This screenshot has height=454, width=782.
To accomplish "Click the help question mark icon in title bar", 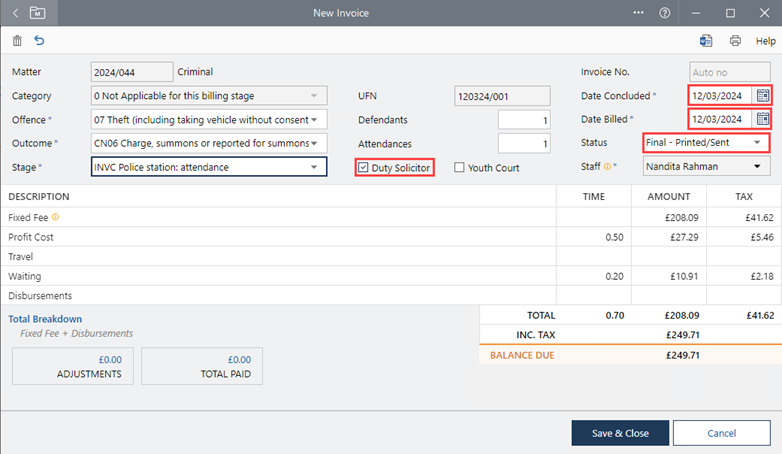I will coord(664,13).
